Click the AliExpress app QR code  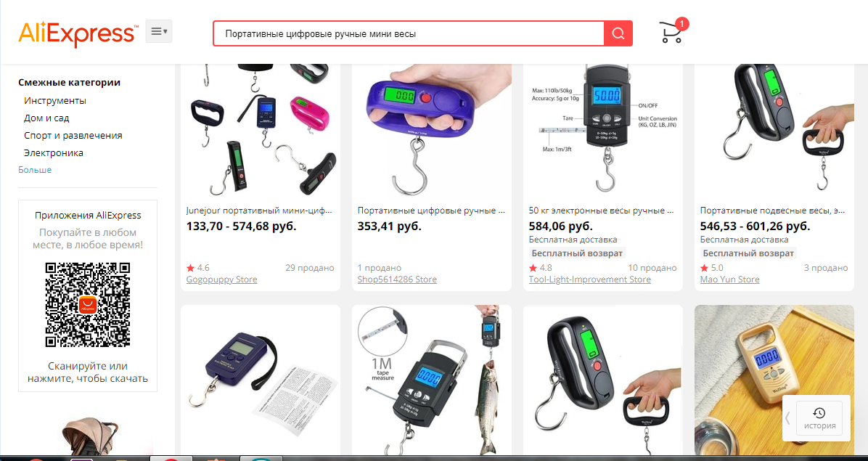[x=88, y=305]
